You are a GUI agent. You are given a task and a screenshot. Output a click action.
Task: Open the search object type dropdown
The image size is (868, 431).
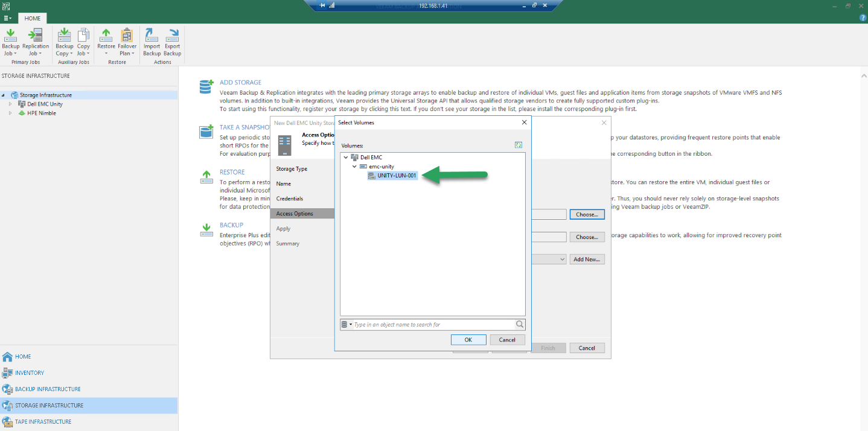346,325
